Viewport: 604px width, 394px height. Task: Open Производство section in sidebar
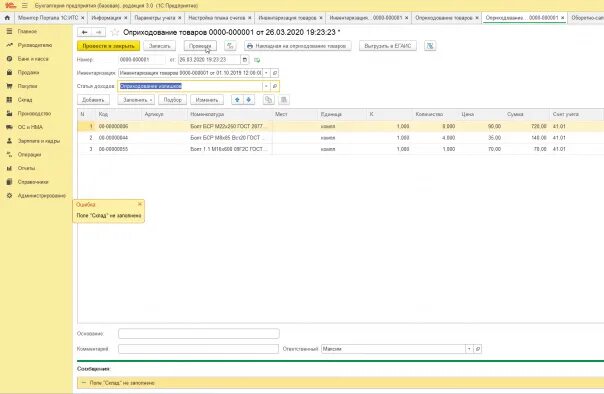click(34, 114)
